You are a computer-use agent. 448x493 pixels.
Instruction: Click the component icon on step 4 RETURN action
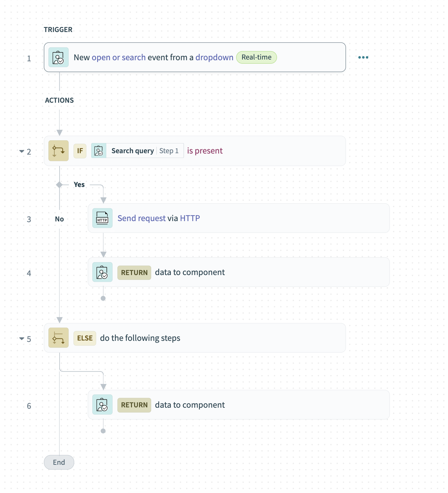click(x=102, y=272)
